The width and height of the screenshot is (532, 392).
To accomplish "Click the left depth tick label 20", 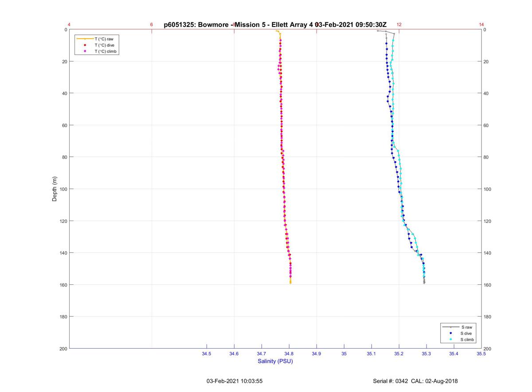I will click(x=64, y=62).
